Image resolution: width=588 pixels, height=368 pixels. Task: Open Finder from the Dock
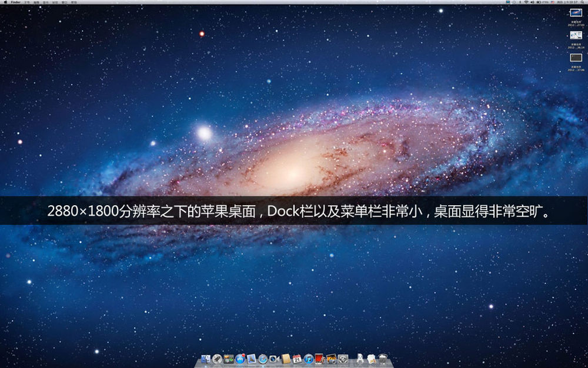pos(205,359)
